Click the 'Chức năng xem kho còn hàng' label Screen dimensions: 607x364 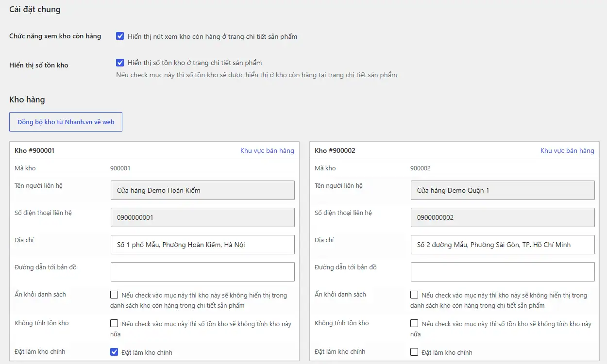[55, 36]
